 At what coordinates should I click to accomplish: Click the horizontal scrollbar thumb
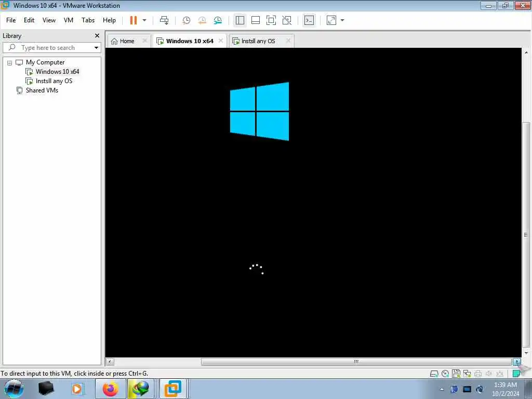point(356,362)
